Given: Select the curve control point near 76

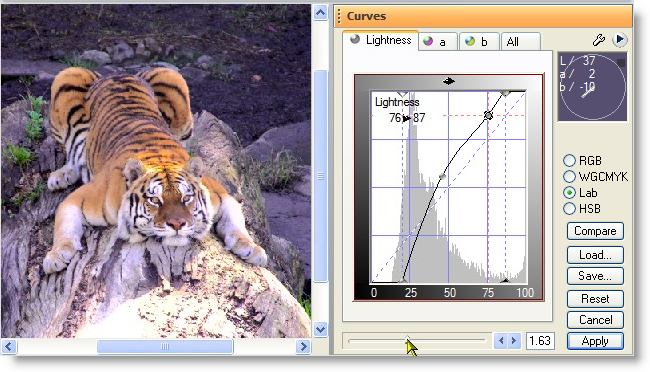Looking at the screenshot, I should [488, 115].
